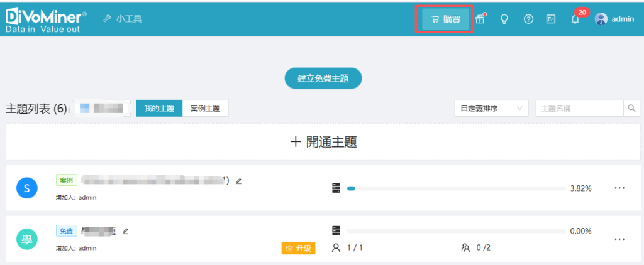Click the orange 升級 upgrade button
This screenshot has width=644, height=265.
click(298, 248)
